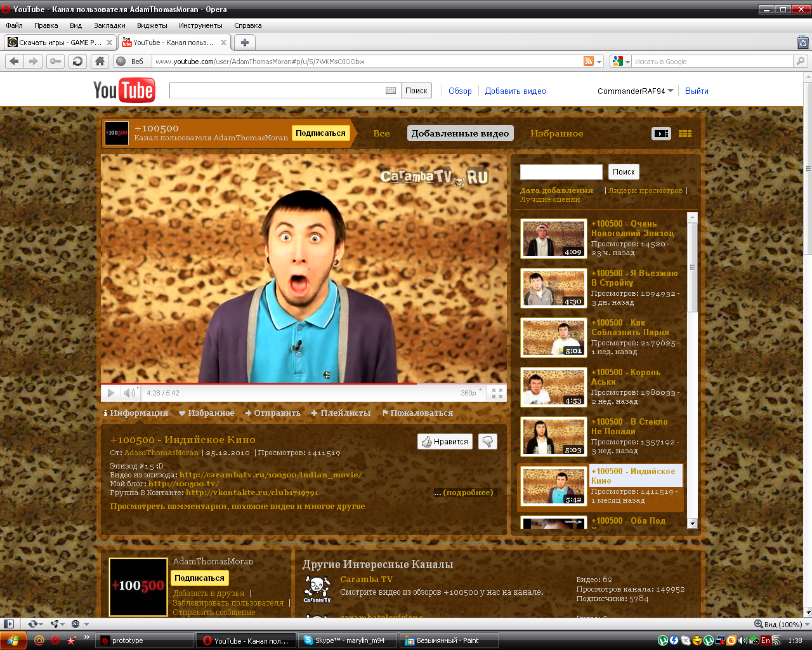Open the Информация tab under video
The width and height of the screenshot is (812, 650).
pos(136,413)
